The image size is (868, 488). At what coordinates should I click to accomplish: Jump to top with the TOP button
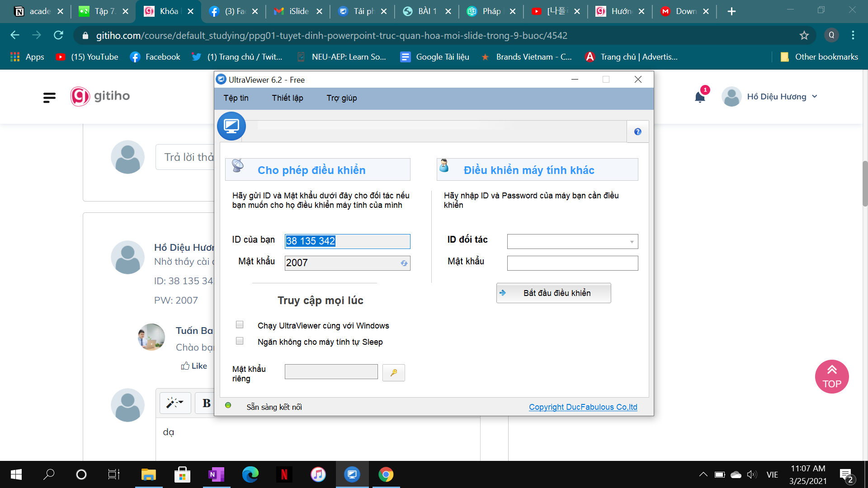pyautogui.click(x=832, y=377)
